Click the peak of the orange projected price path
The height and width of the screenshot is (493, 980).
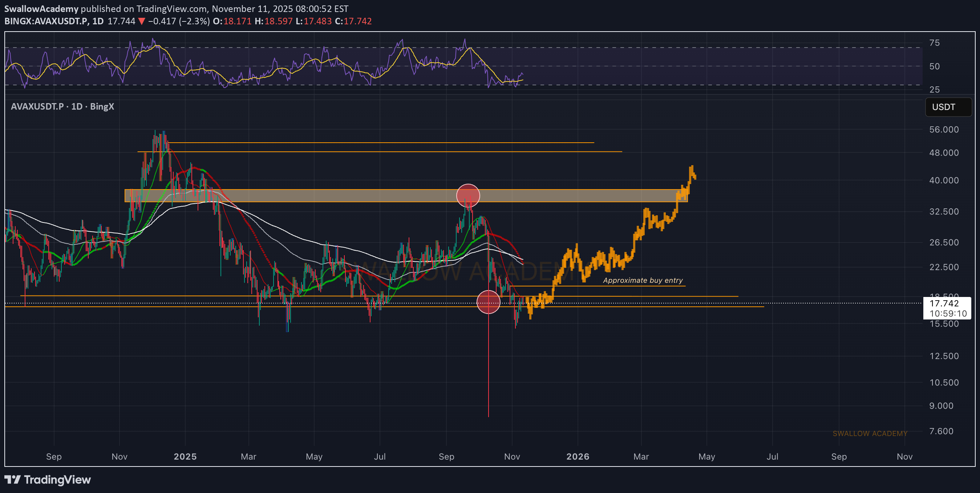coord(692,167)
